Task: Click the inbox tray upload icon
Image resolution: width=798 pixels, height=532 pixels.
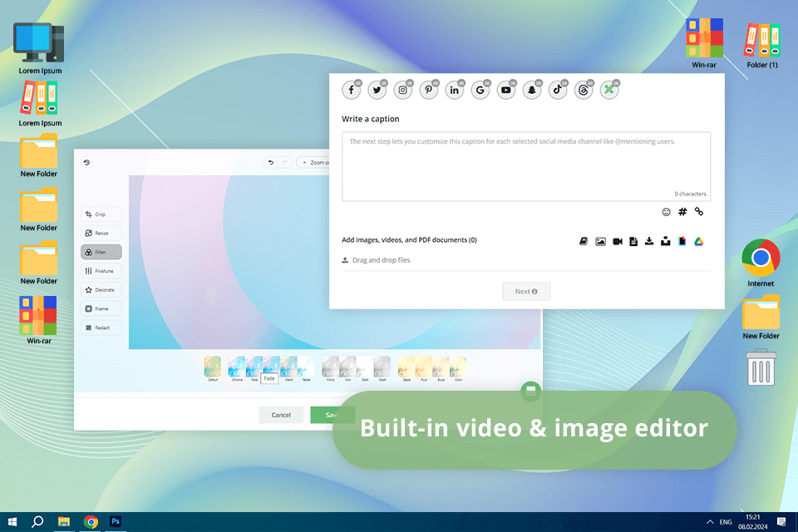Action: tap(666, 241)
